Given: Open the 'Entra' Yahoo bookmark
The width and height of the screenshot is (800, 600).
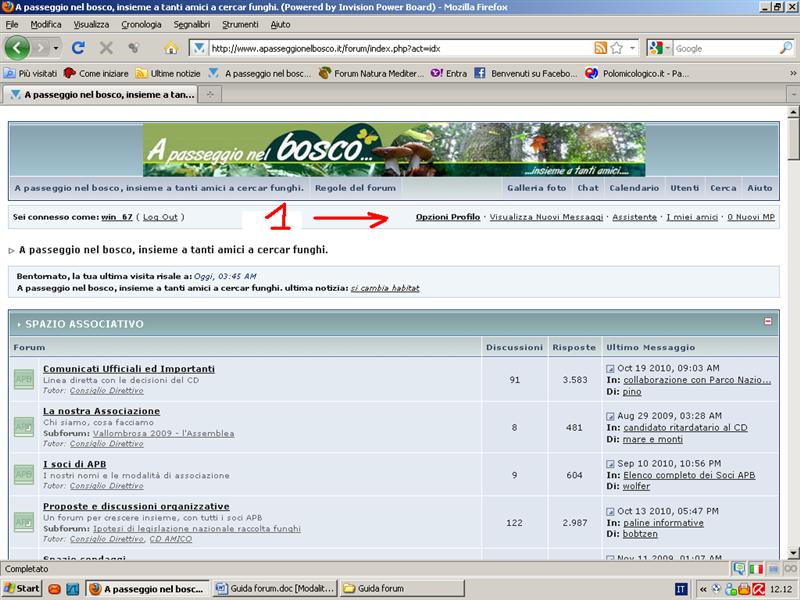Looking at the screenshot, I should pos(449,73).
